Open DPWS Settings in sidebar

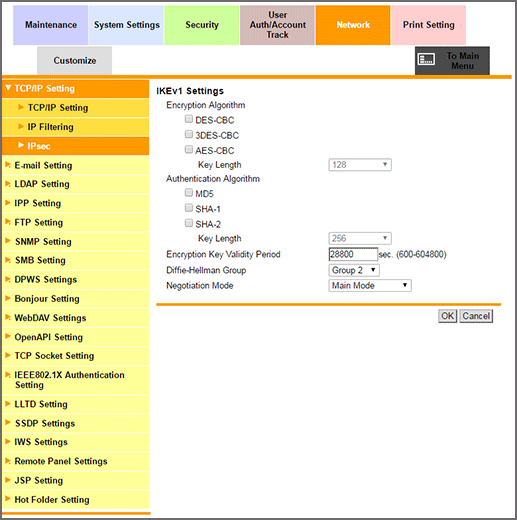coord(75,280)
